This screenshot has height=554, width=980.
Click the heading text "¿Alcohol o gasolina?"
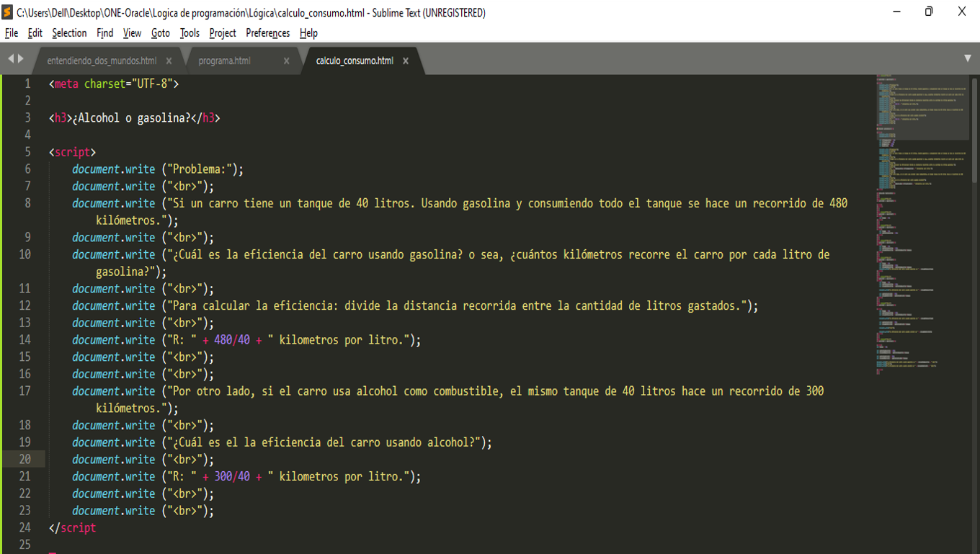131,118
